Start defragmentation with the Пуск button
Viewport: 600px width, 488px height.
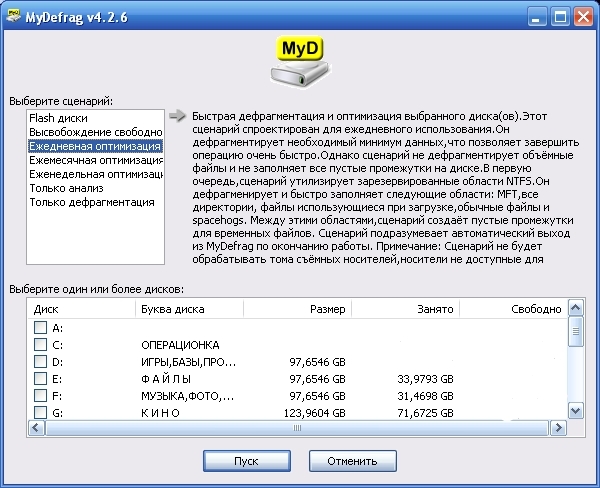click(x=247, y=461)
